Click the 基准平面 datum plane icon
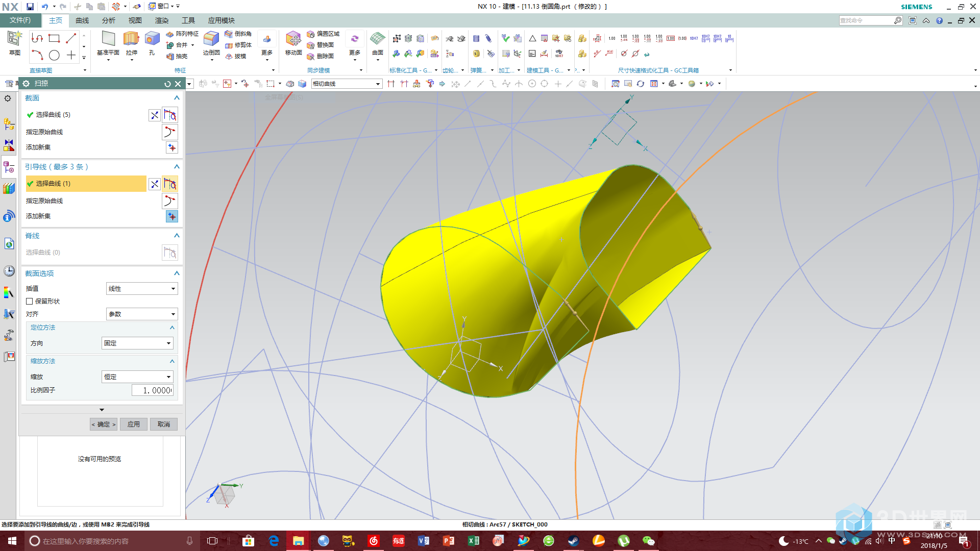 (x=108, y=39)
